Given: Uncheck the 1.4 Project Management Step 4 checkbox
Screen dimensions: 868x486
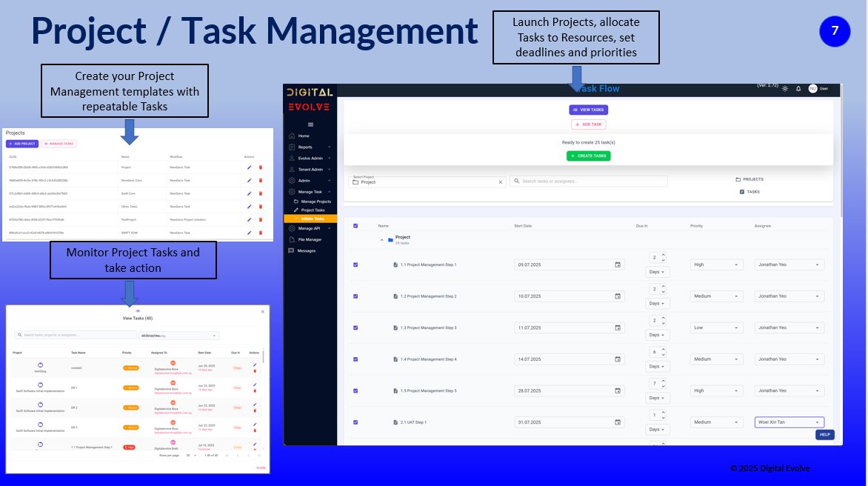Looking at the screenshot, I should 355,359.
